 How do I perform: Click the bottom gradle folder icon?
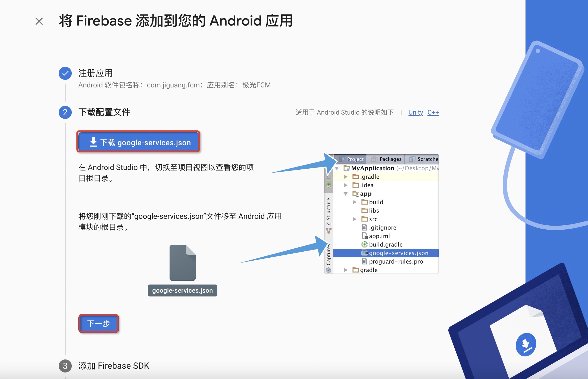point(355,270)
